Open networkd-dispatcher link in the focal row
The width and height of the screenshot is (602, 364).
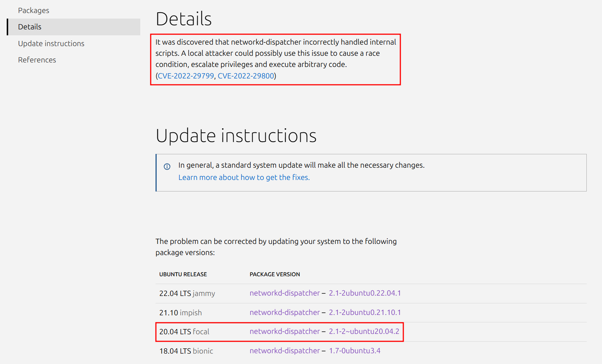click(285, 331)
